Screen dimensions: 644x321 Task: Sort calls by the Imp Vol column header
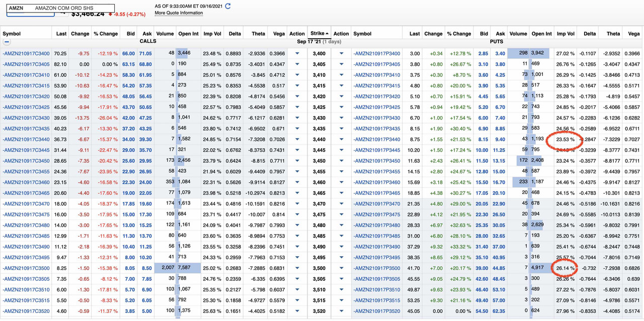tap(213, 34)
